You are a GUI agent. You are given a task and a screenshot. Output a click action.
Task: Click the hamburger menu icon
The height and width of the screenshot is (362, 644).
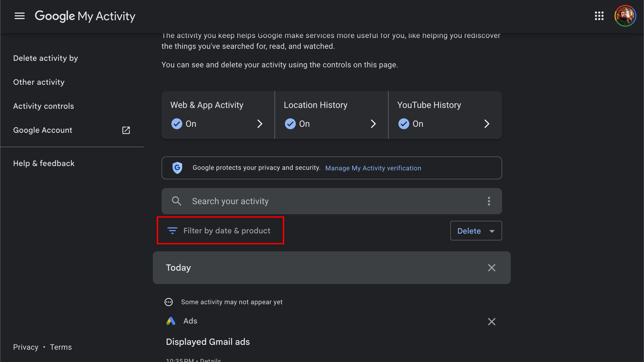tap(19, 16)
